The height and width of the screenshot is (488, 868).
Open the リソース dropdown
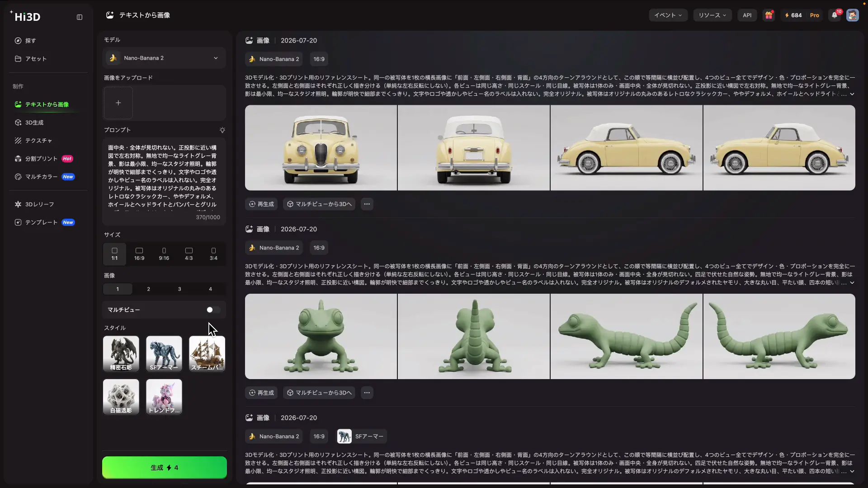712,15
